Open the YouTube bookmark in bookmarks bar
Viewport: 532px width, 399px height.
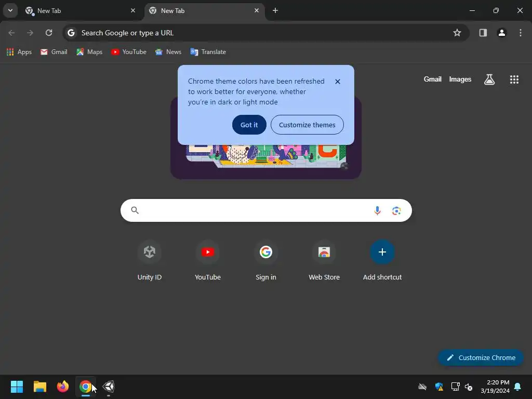129,52
